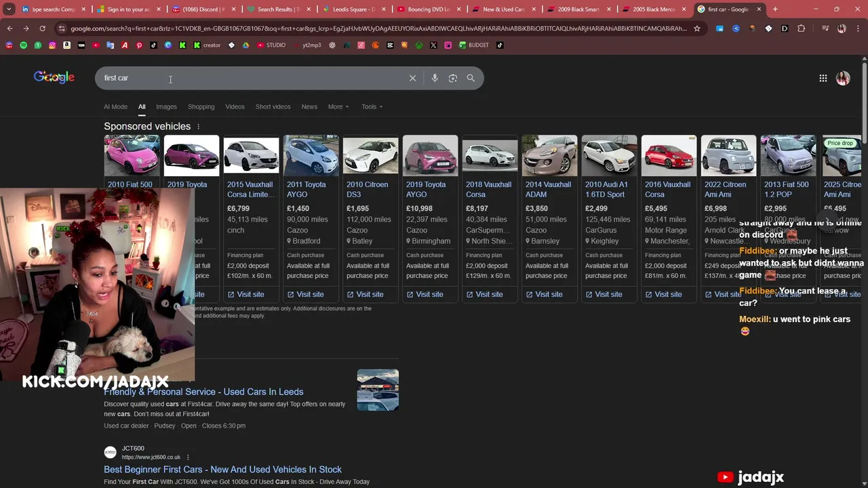Click the address bar URL
Viewport: 868px width, 488px height.
pyautogui.click(x=378, y=28)
